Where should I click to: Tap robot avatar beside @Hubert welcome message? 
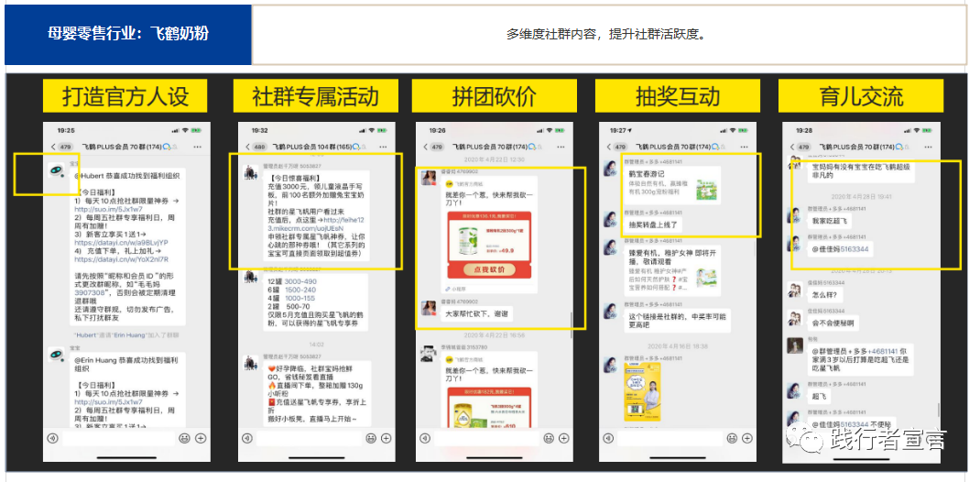pyautogui.click(x=57, y=172)
